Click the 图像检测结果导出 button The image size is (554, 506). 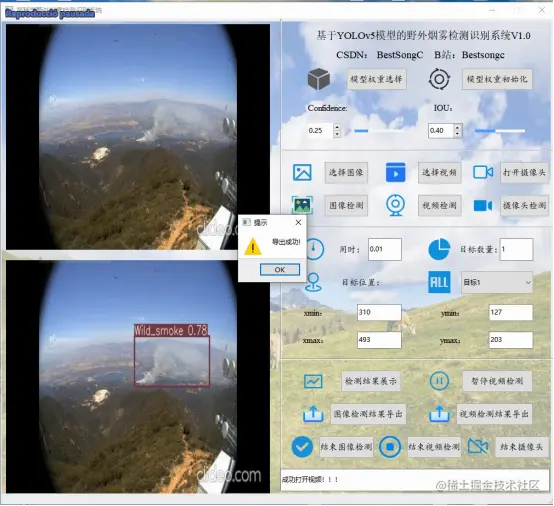(368, 414)
